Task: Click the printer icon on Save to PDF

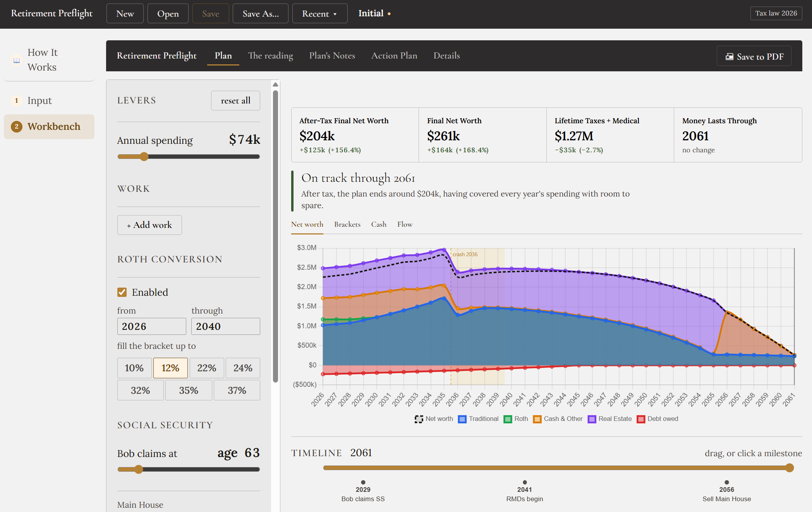Action: click(729, 57)
